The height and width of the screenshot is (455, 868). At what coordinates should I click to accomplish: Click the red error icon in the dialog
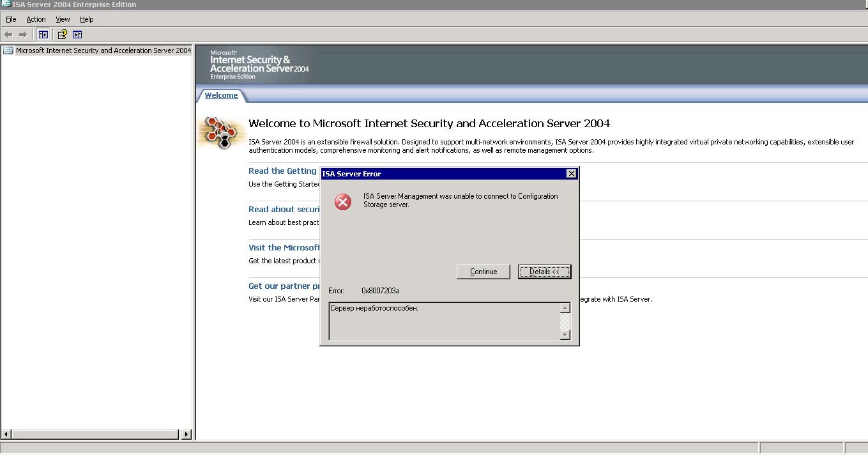(x=343, y=203)
